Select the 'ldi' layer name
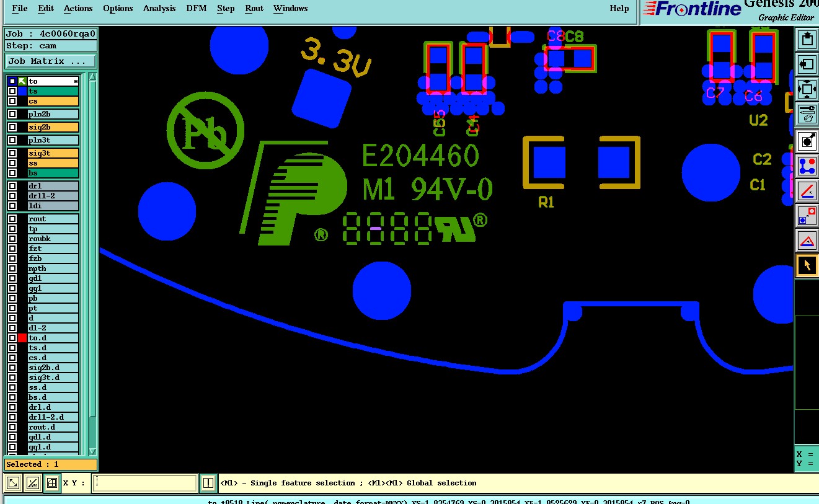This screenshot has width=819, height=504. 53,206
